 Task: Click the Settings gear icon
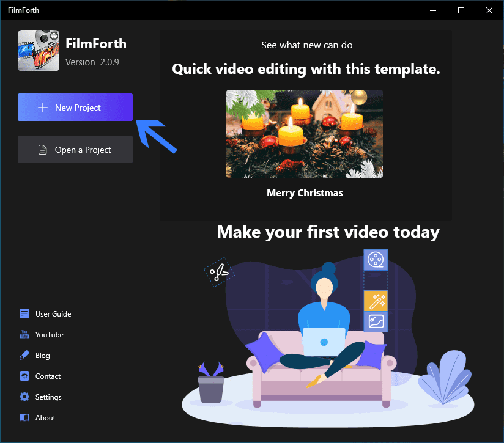[24, 397]
